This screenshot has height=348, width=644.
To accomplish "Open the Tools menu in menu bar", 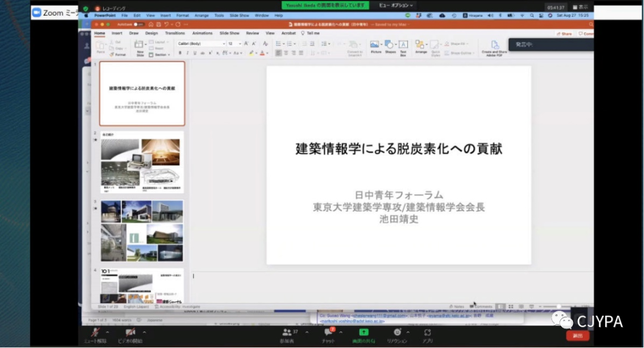I will pyautogui.click(x=219, y=16).
